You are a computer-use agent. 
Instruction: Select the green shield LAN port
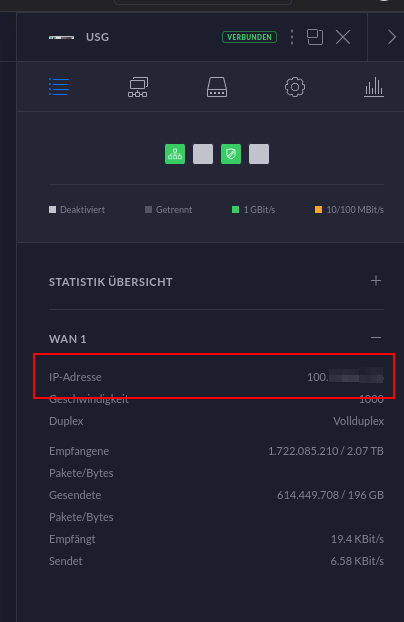point(231,154)
